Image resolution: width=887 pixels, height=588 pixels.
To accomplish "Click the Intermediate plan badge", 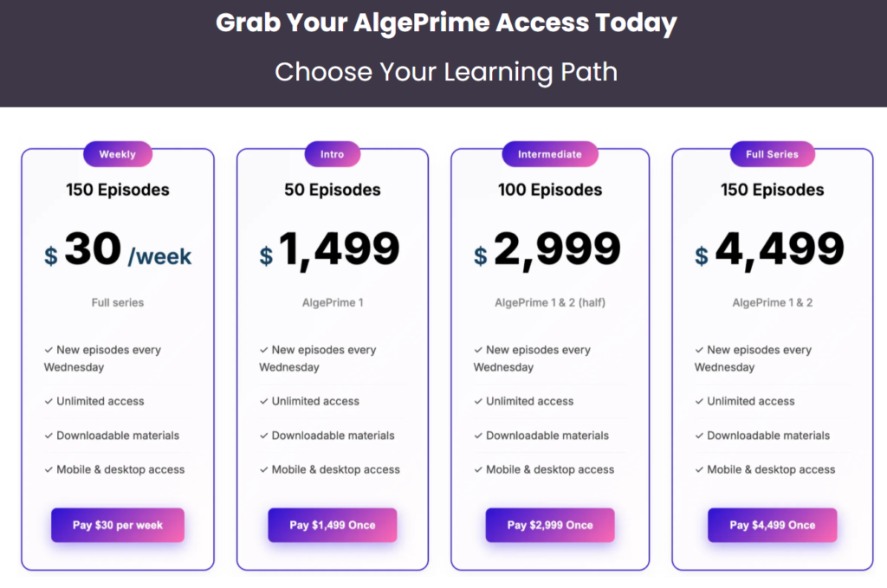I will tap(550, 154).
